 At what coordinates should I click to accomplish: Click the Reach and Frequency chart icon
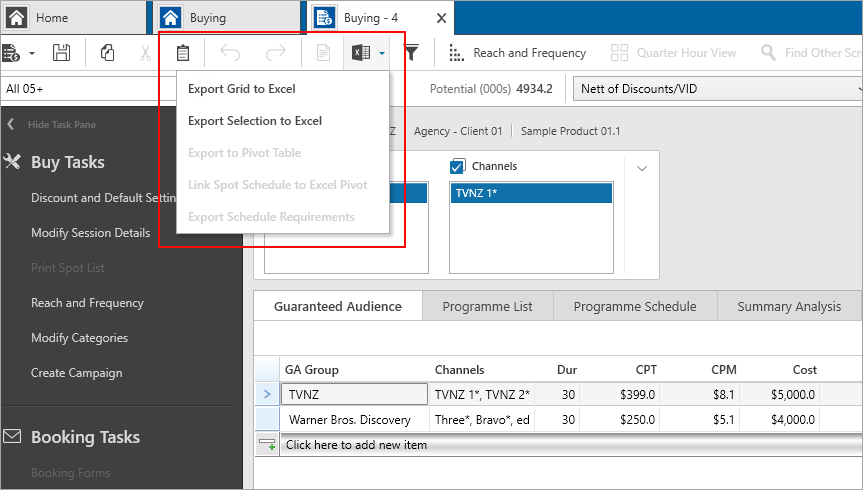[x=456, y=53]
